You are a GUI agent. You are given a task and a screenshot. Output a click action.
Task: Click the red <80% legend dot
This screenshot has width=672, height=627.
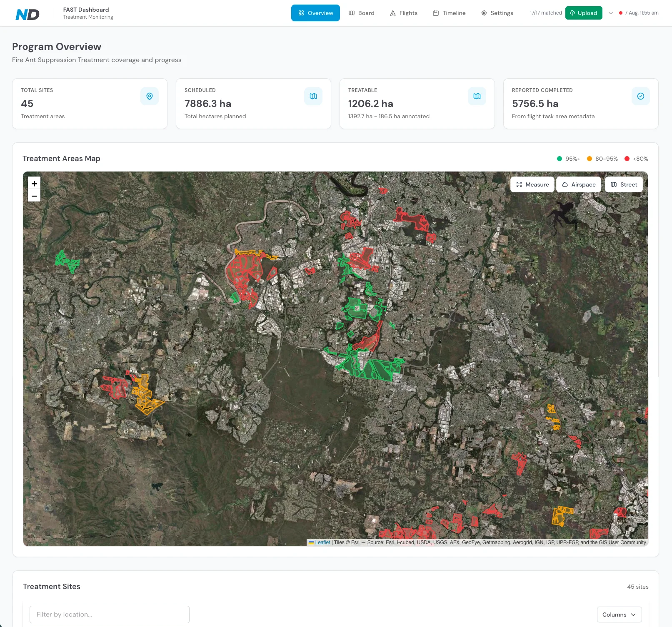627,159
